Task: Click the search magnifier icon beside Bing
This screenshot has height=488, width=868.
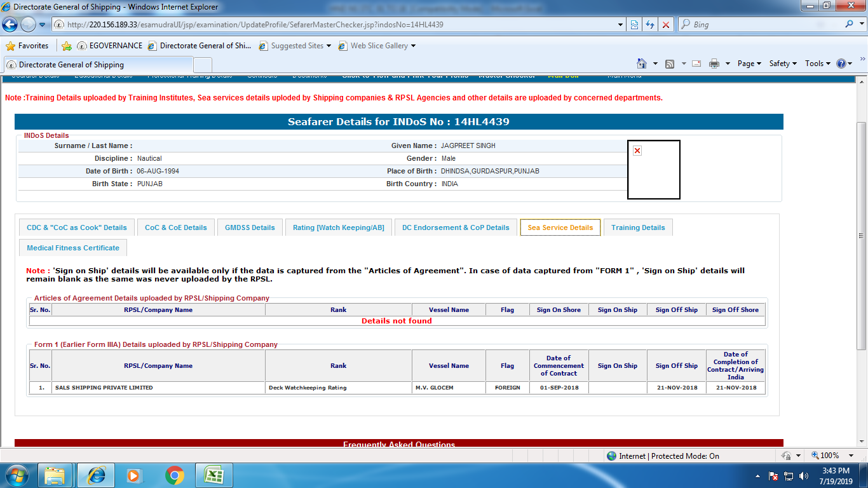Action: pos(850,24)
